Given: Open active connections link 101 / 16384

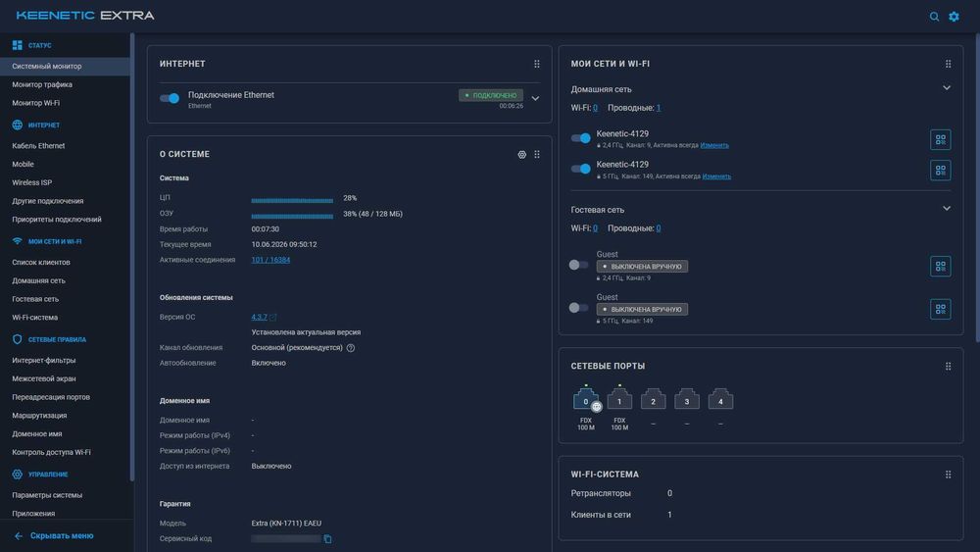Looking at the screenshot, I should 270,260.
